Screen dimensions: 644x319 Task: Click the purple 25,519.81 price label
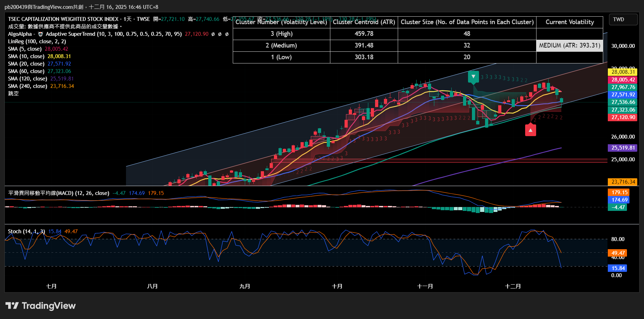point(623,148)
